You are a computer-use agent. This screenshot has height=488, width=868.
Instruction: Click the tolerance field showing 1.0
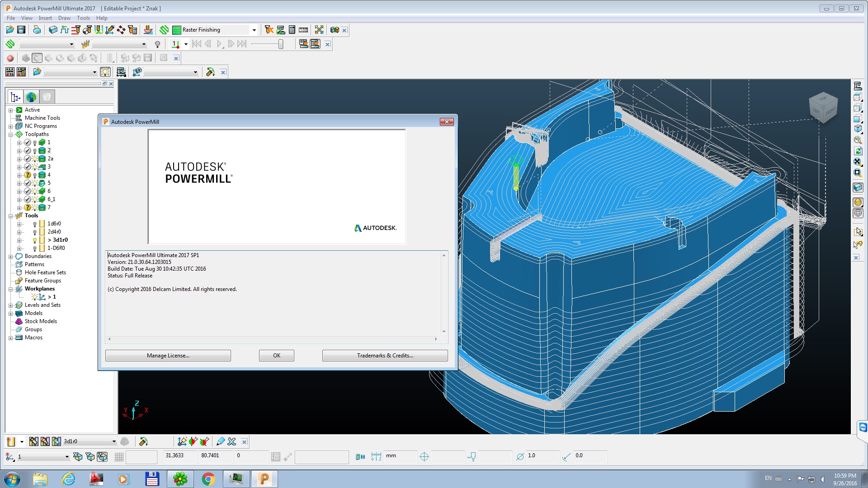tap(542, 456)
